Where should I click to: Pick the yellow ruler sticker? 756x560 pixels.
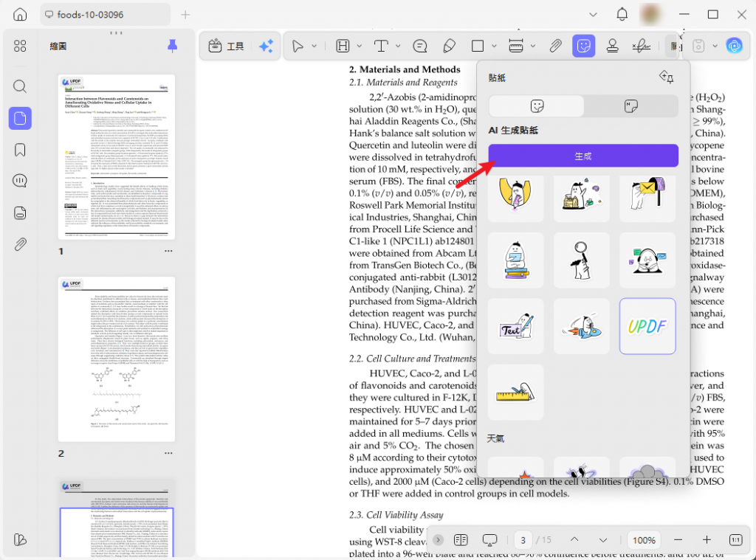pos(515,393)
